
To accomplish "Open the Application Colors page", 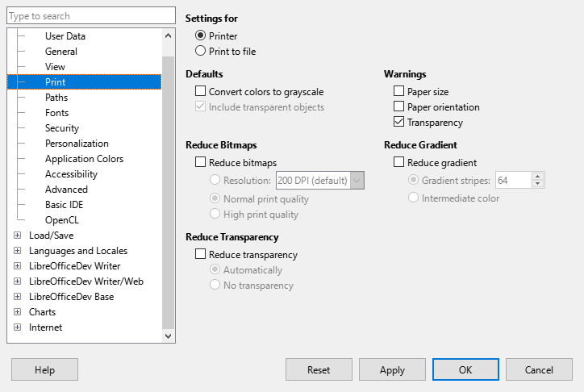I will click(x=84, y=159).
